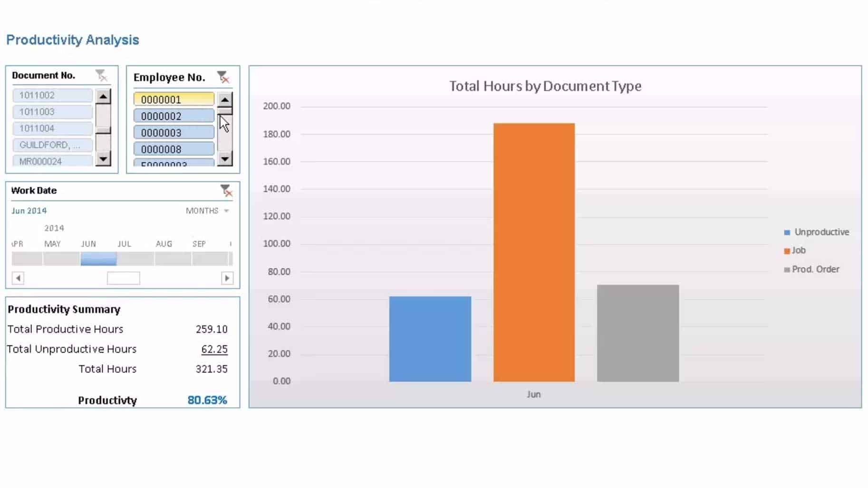Select the JUN period in timeline

coord(98,259)
